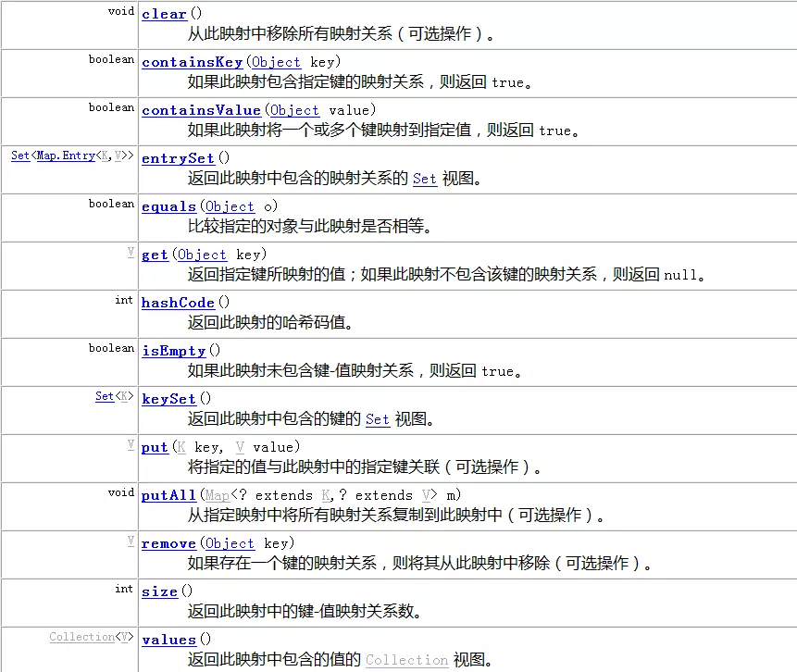The height and width of the screenshot is (672, 797).
Task: Click Object parameter link in containsValue
Action: coord(294,110)
